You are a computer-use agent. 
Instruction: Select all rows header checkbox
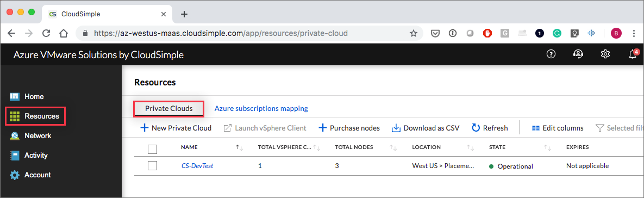coord(152,148)
